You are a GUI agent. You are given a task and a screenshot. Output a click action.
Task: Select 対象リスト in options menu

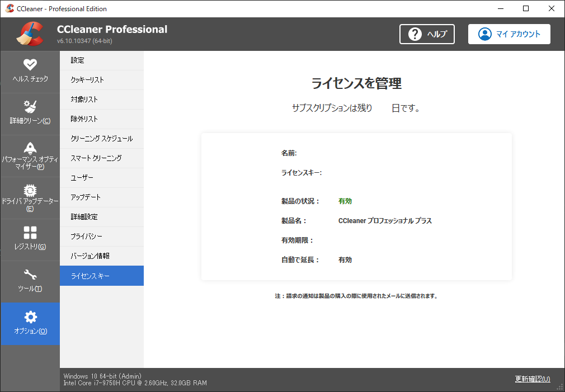coord(102,100)
